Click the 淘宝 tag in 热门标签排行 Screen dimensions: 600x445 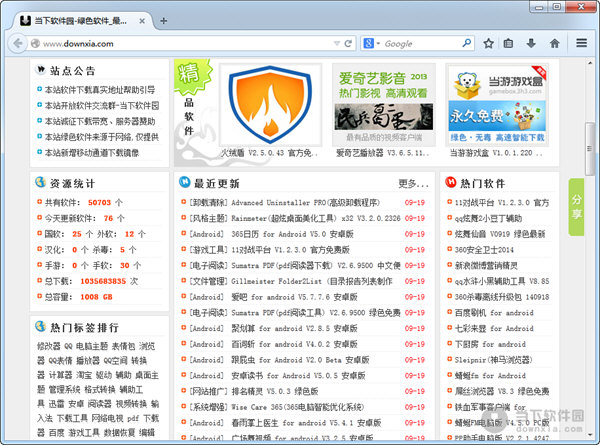coord(84,375)
